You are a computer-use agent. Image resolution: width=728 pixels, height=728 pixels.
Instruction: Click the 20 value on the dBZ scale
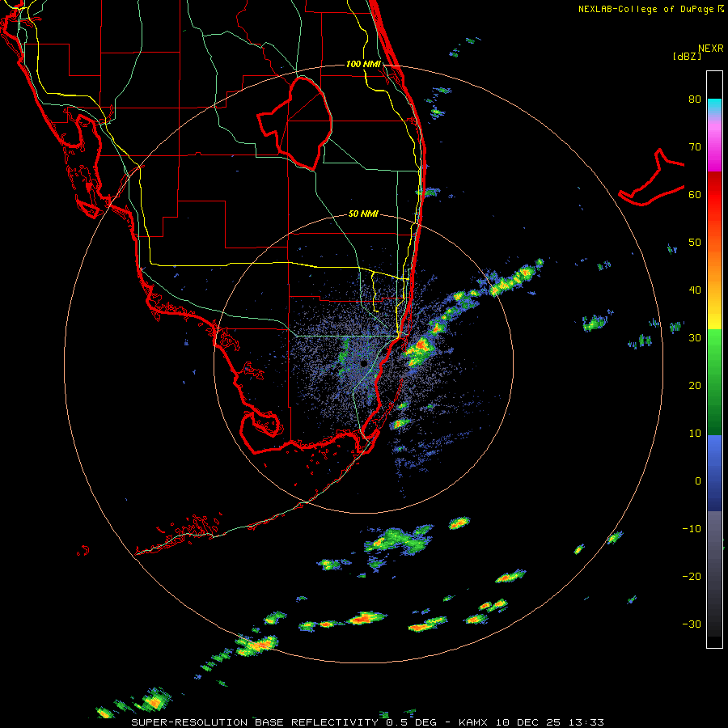(695, 386)
